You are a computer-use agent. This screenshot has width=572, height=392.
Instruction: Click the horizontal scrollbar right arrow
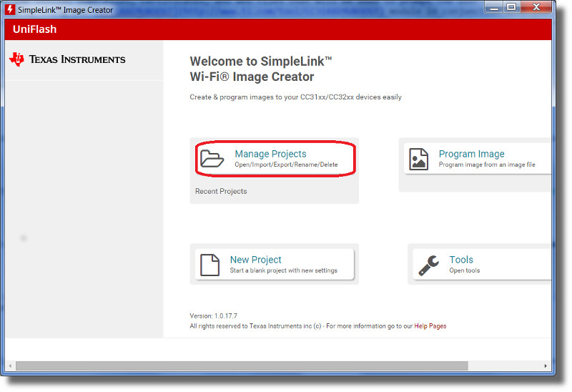click(546, 366)
